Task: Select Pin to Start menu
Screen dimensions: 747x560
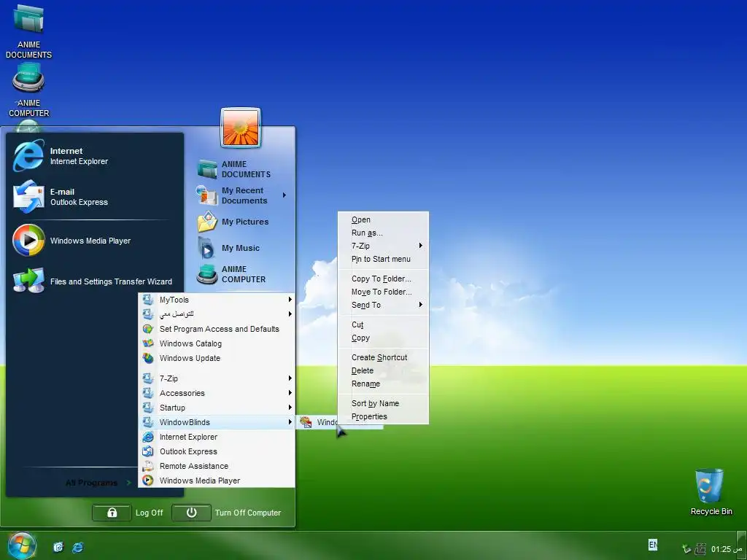Action: [x=383, y=259]
